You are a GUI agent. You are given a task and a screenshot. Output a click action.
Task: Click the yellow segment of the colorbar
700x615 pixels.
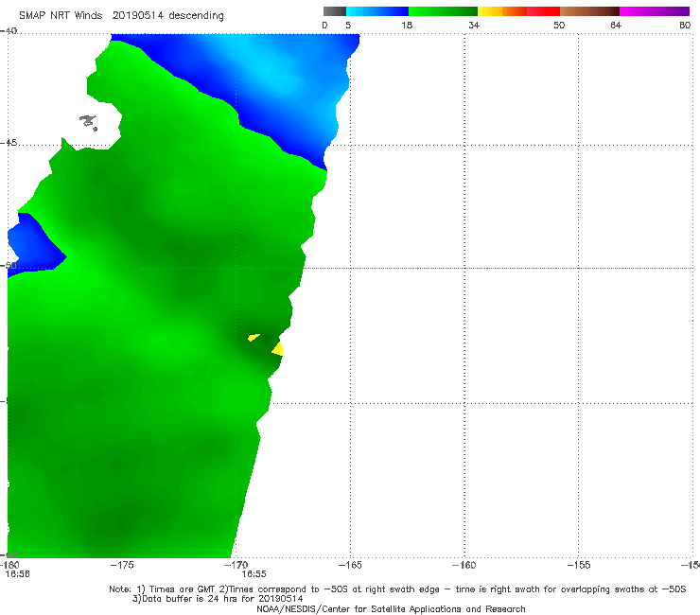pyautogui.click(x=490, y=11)
